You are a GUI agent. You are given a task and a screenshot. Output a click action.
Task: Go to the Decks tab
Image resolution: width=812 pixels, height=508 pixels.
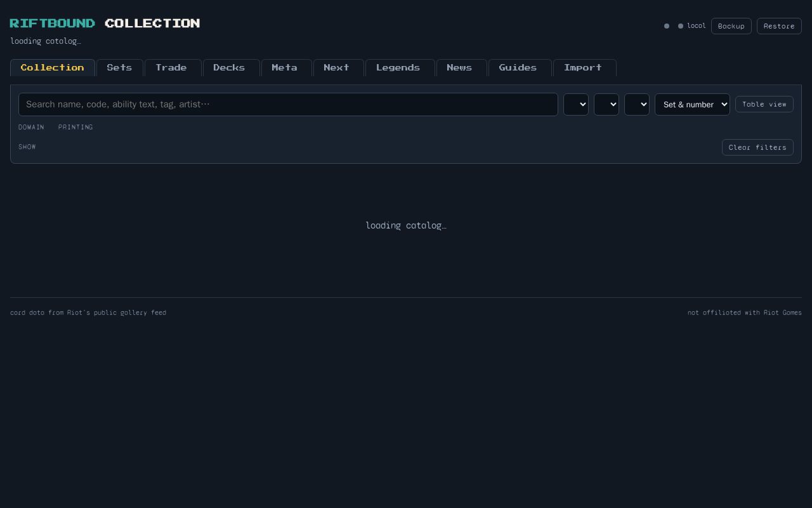click(231, 67)
